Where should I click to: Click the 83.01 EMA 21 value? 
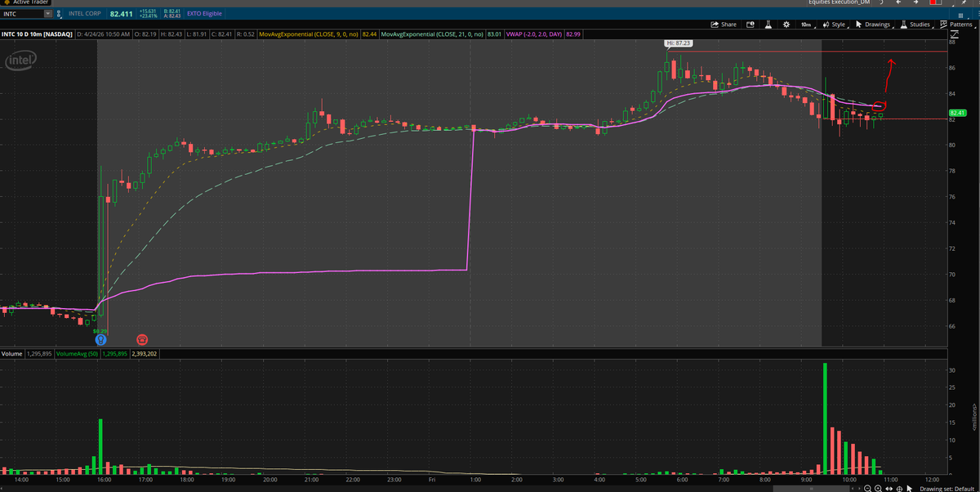pos(494,34)
